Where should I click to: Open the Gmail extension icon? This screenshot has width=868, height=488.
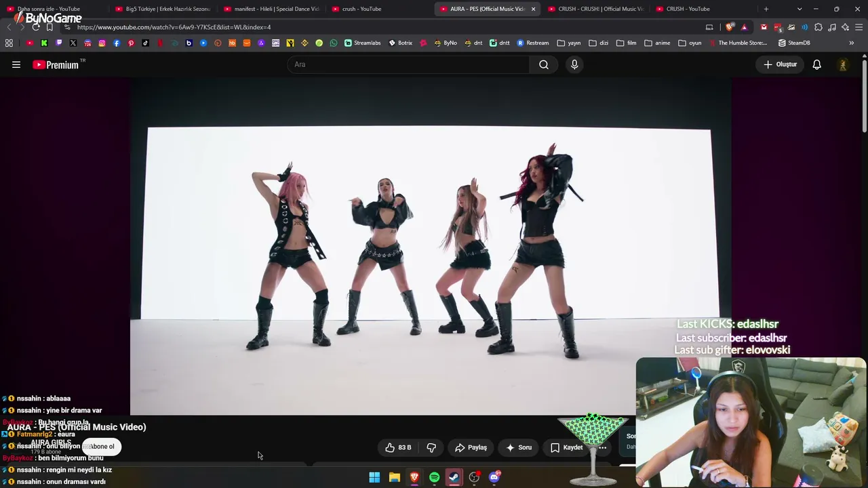coord(764,27)
